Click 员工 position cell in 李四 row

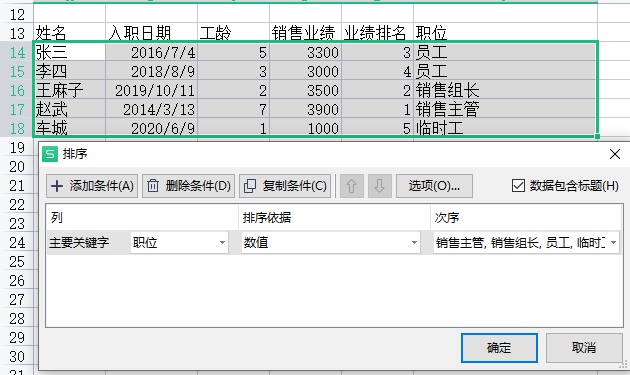505,71
